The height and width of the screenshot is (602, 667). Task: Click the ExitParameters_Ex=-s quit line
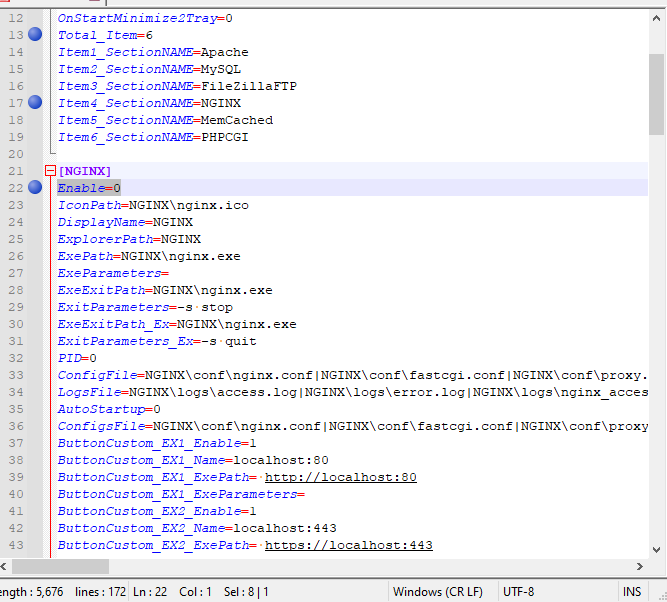point(157,341)
